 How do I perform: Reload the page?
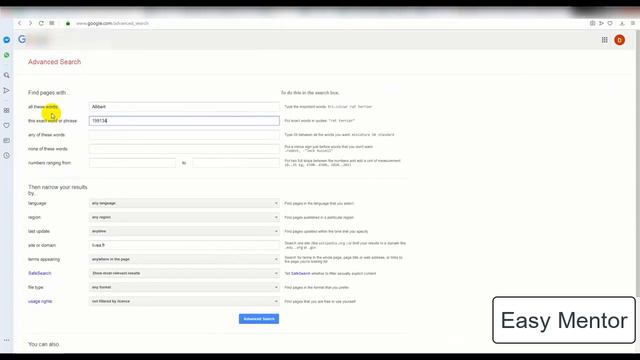(41, 23)
